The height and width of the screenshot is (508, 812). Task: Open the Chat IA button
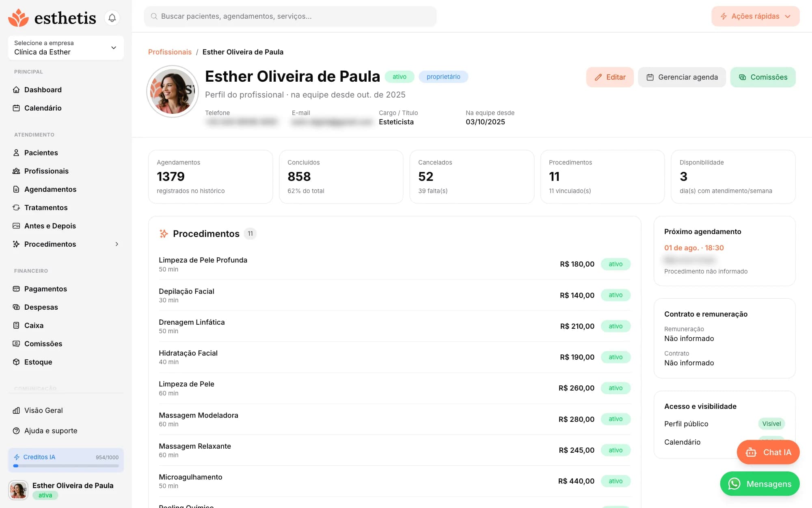click(768, 452)
